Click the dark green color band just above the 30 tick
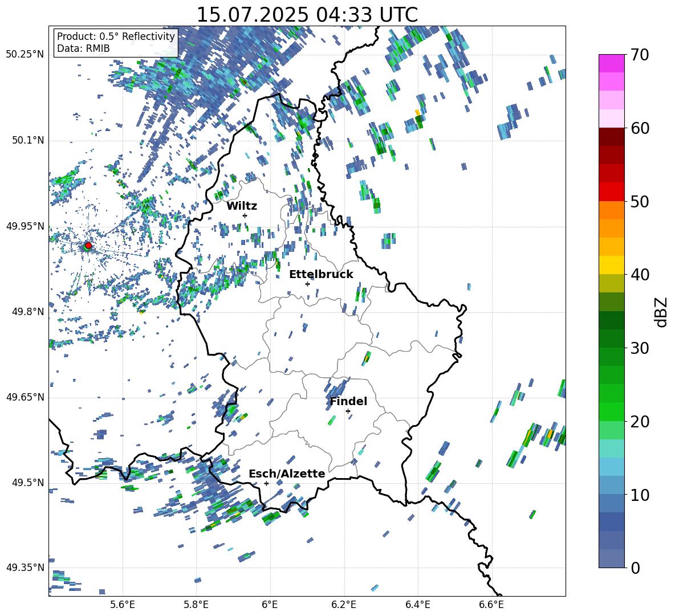 coord(611,338)
